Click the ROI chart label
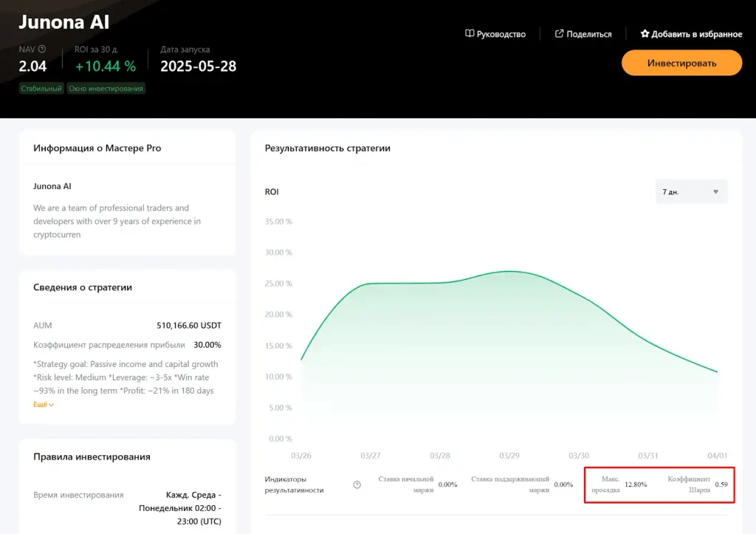Viewport: 756px width, 534px height. [272, 191]
